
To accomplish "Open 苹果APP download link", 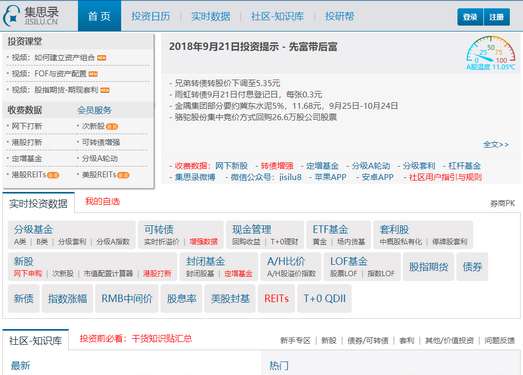I will (331, 177).
